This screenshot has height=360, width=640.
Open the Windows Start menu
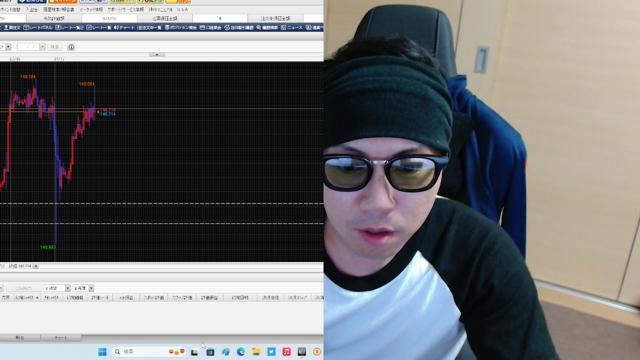[x=102, y=351]
